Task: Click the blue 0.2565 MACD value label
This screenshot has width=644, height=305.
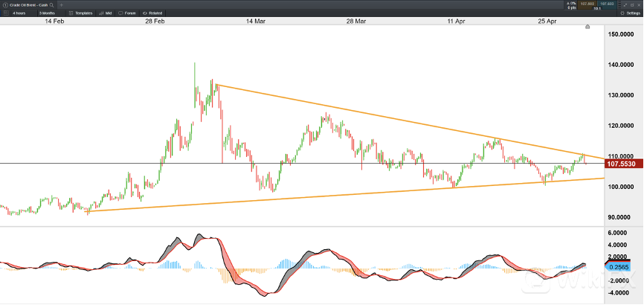Action: click(619, 267)
